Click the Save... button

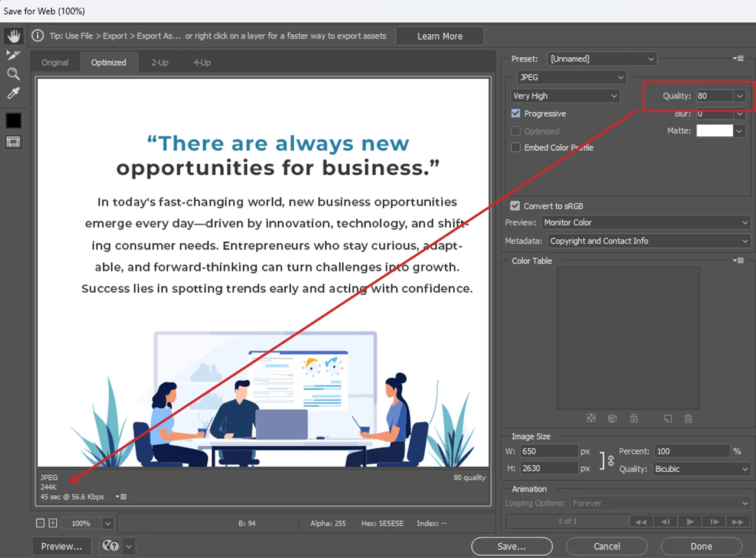coord(511,546)
